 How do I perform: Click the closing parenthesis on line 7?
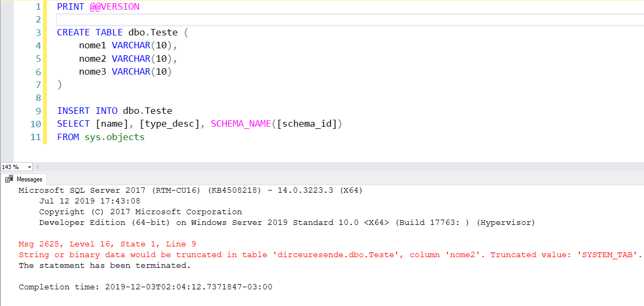point(60,85)
